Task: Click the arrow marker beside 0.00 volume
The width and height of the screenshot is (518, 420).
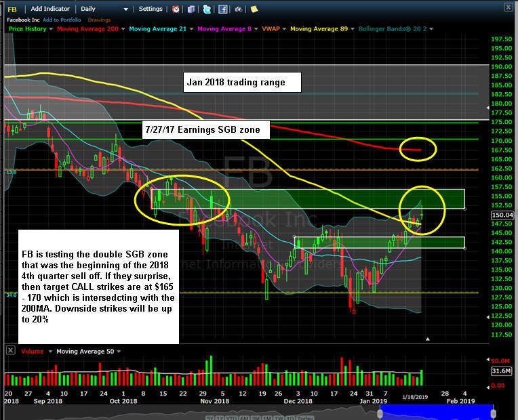Action: tap(488, 387)
